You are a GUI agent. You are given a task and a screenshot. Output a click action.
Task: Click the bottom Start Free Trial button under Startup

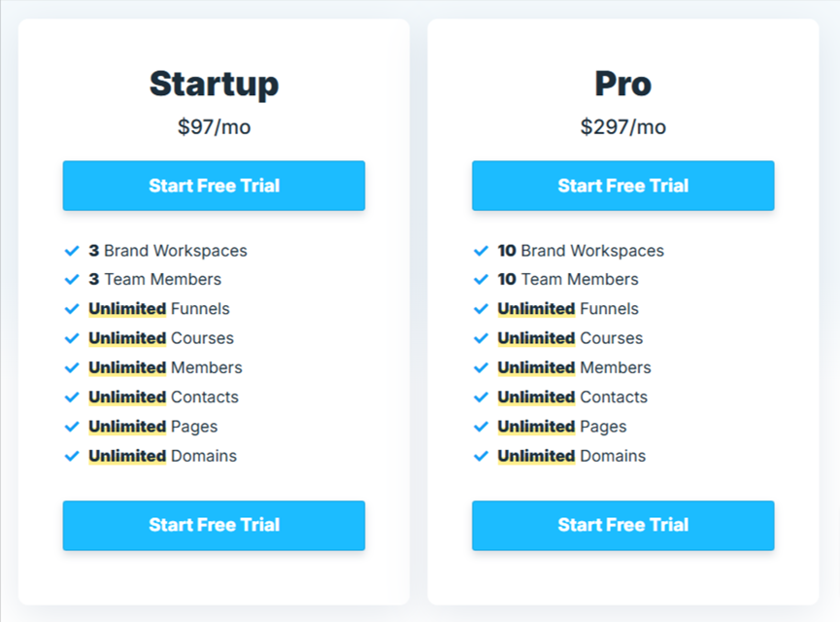(x=214, y=525)
